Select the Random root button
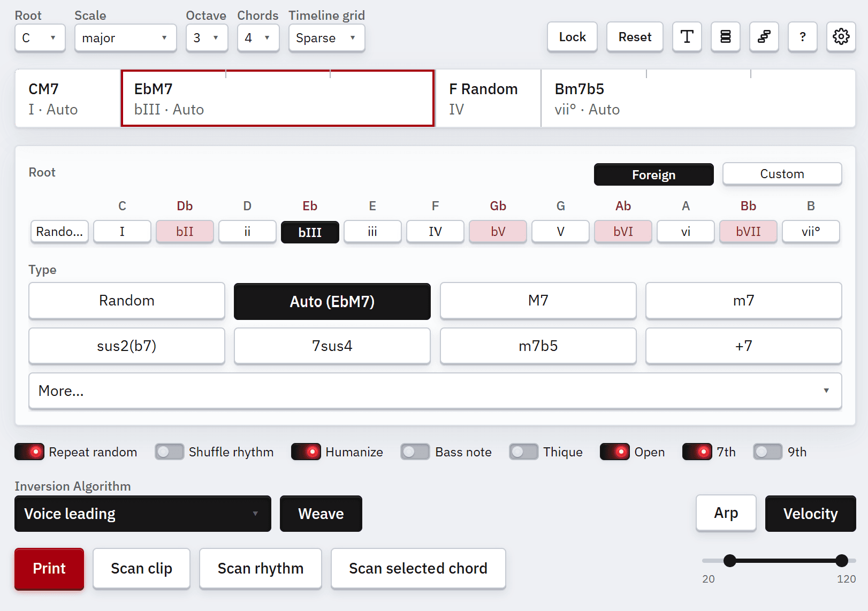 click(59, 232)
